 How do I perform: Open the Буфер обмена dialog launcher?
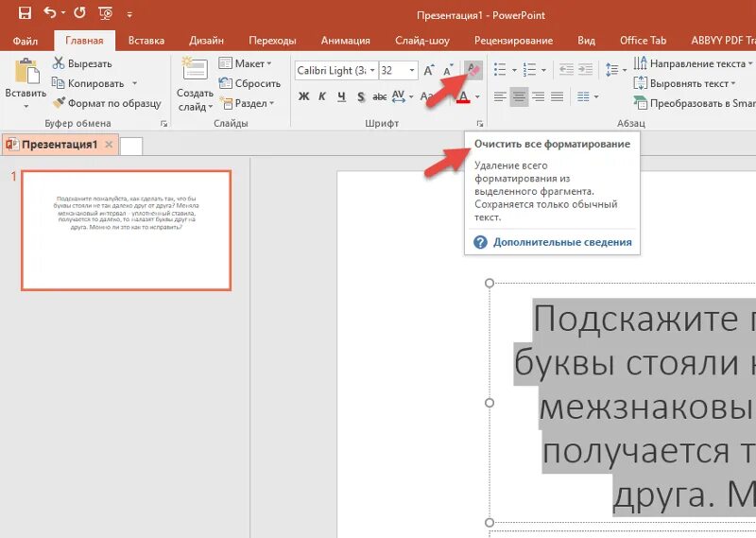tap(163, 124)
